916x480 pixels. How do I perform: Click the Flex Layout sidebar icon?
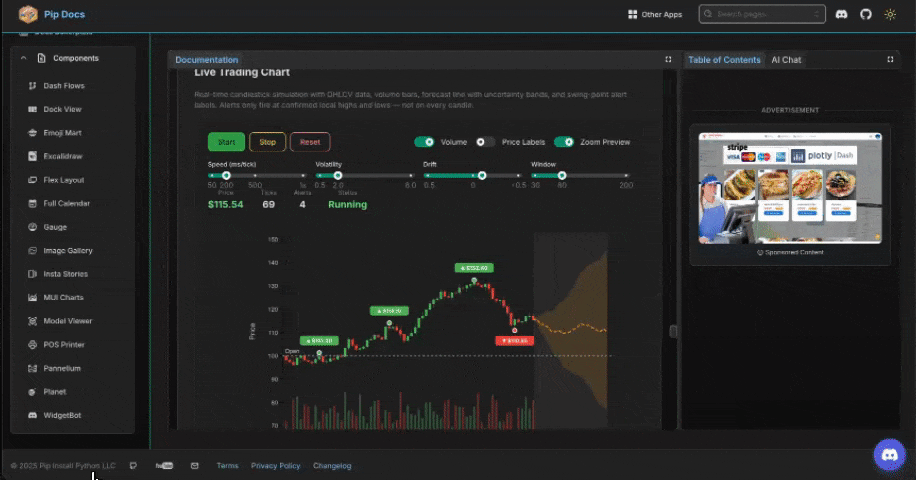(x=32, y=180)
